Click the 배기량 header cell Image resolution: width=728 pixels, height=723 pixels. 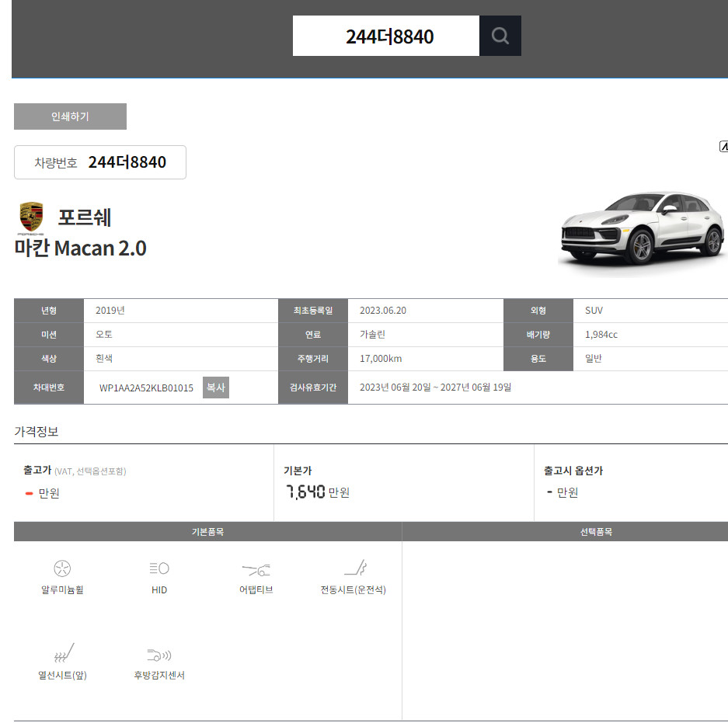coord(538,335)
